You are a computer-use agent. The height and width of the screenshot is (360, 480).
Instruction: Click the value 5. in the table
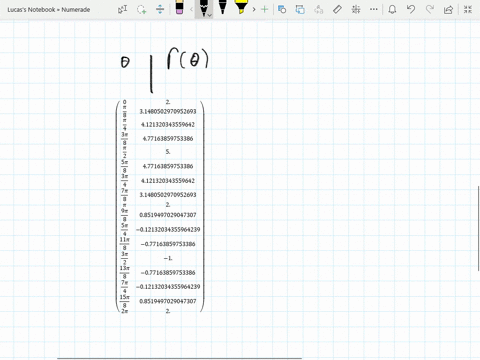[x=168, y=152]
